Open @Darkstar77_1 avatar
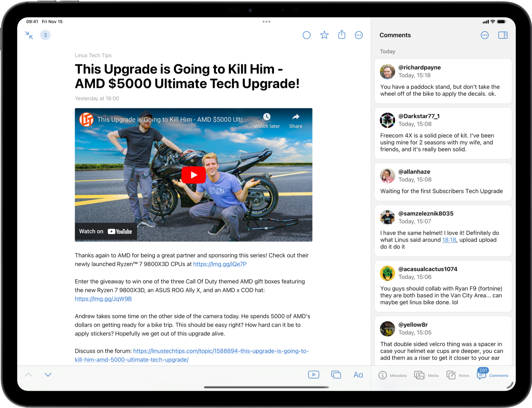532x408 pixels. (x=387, y=120)
